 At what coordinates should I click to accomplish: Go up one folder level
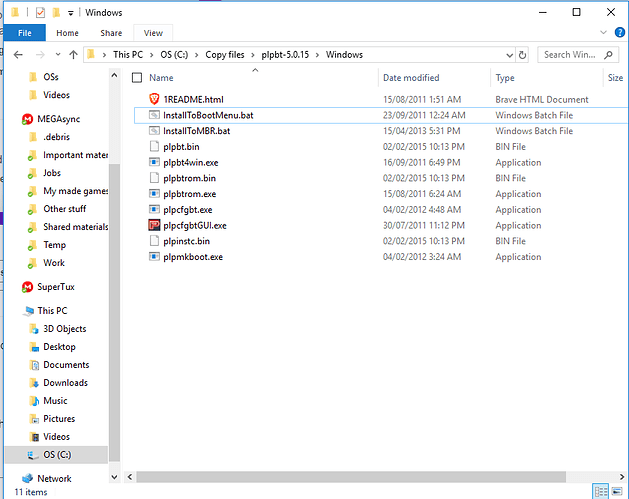(x=73, y=55)
